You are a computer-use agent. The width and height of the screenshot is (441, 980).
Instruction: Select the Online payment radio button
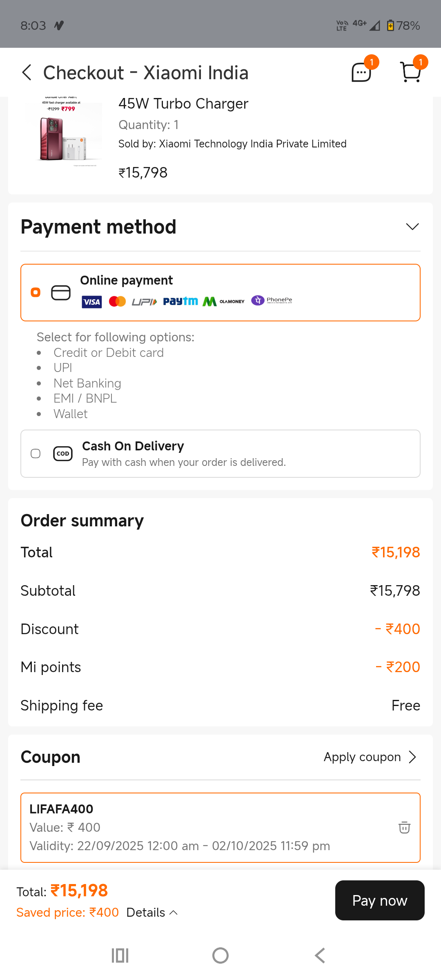tap(36, 292)
